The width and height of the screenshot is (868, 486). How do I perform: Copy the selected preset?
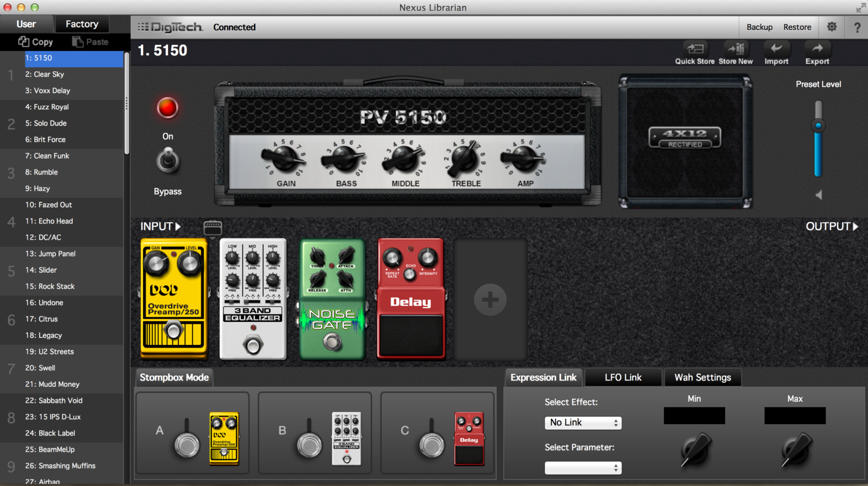point(36,42)
